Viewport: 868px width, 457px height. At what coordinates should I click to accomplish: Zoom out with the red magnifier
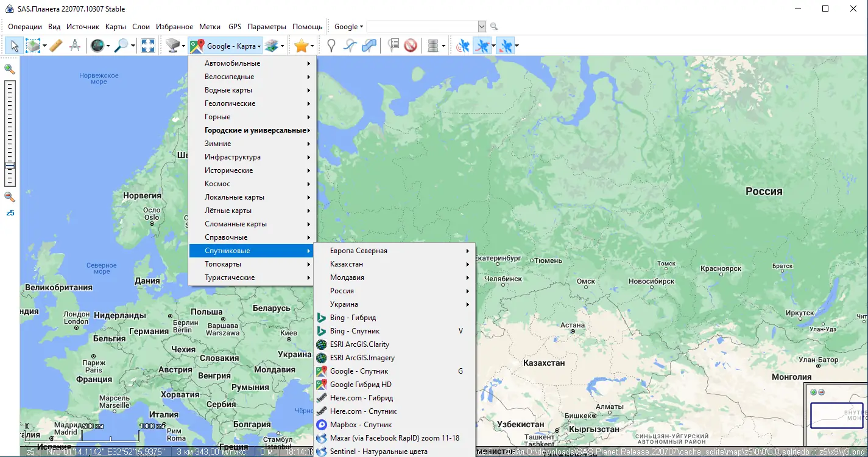click(10, 197)
